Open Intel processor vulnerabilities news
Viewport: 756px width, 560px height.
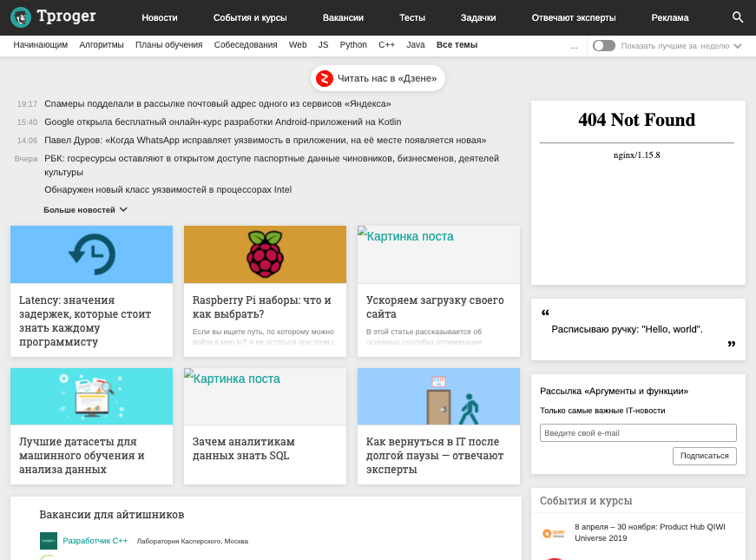pos(168,189)
